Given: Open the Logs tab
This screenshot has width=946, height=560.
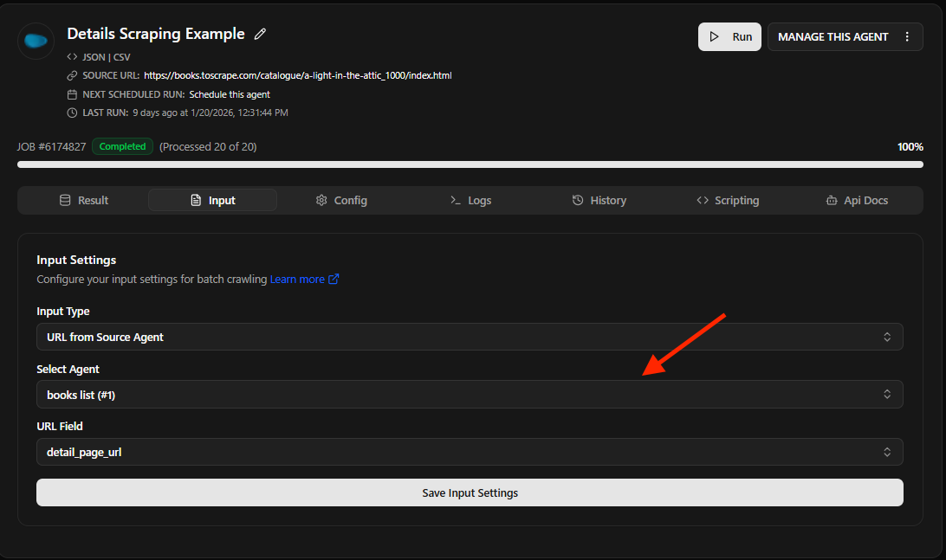Looking at the screenshot, I should click(x=470, y=200).
